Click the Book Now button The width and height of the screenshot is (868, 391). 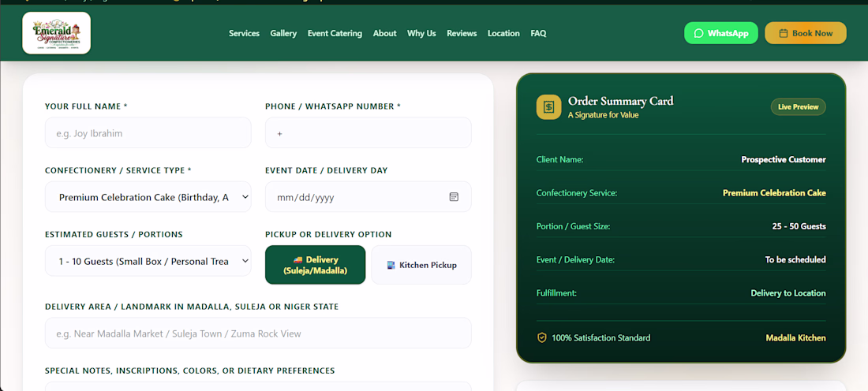point(806,33)
